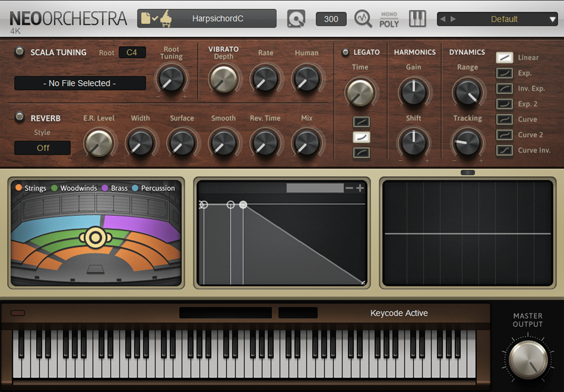The height and width of the screenshot is (392, 564).
Task: Click the plus icon in envelope editor
Action: [360, 188]
